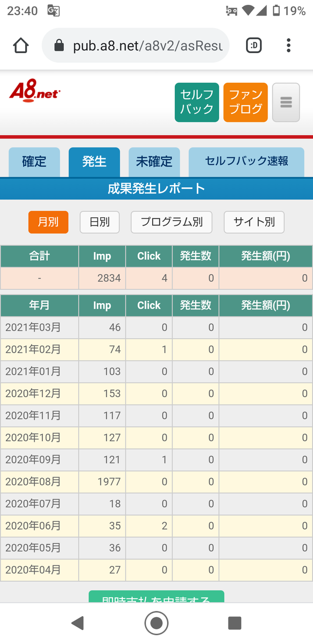Tap the Android back navigation button

tap(78, 623)
